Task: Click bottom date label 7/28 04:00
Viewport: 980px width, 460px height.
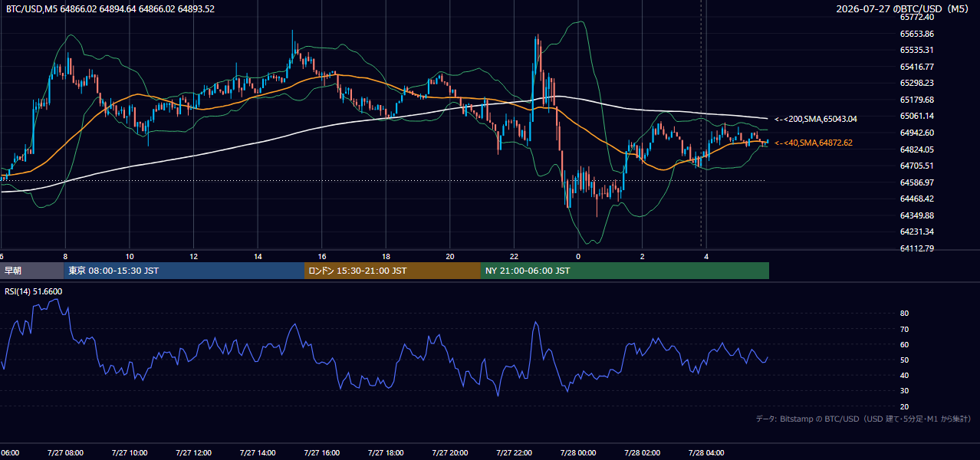Action: coord(707,453)
